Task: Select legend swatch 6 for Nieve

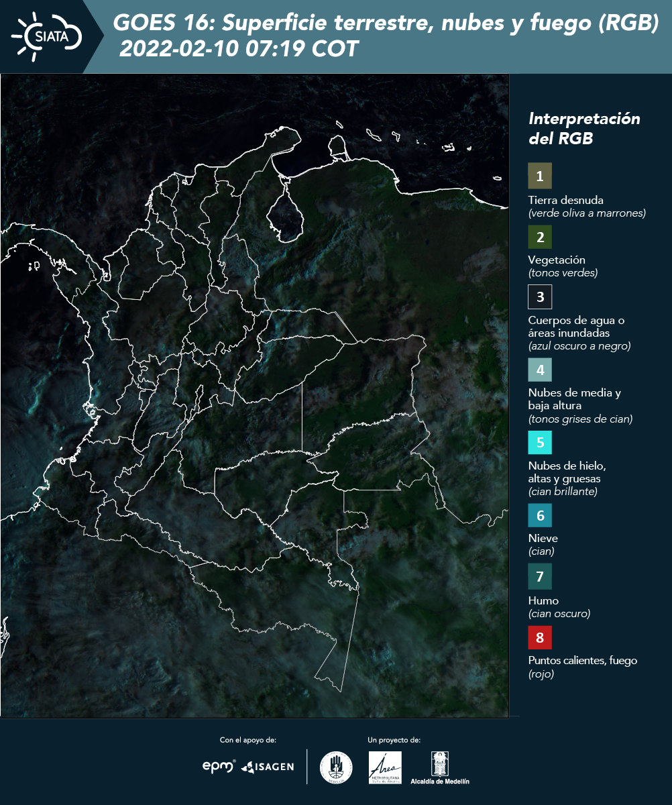Action: click(540, 516)
